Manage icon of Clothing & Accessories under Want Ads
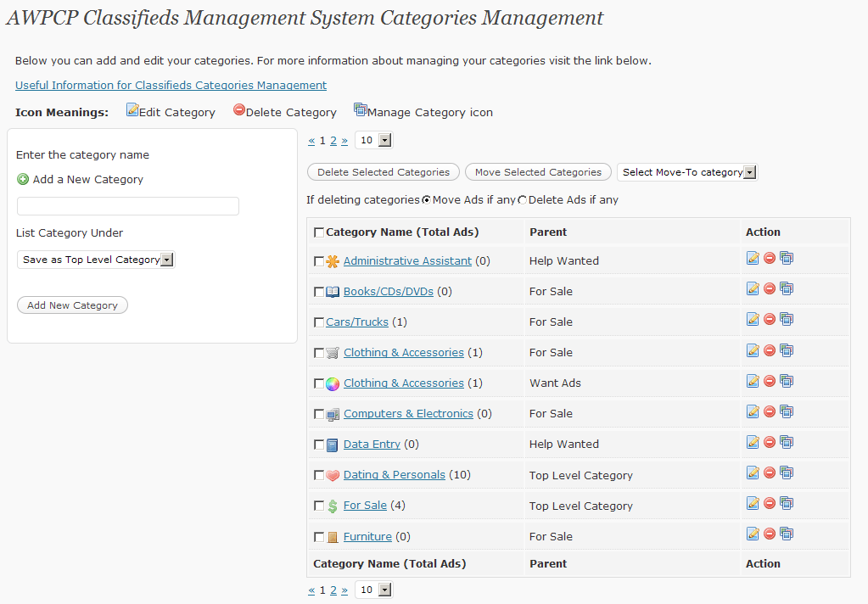The image size is (868, 604). [787, 381]
